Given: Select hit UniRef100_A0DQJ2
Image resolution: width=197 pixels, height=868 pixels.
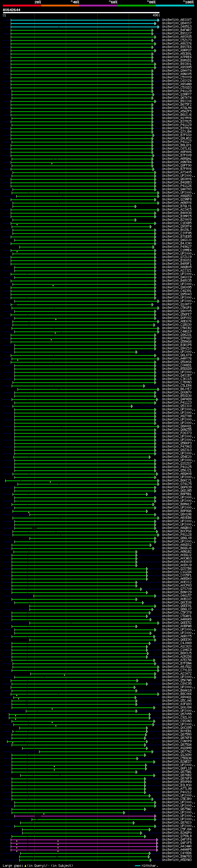Looking at the screenshot, I should (177, 555).
